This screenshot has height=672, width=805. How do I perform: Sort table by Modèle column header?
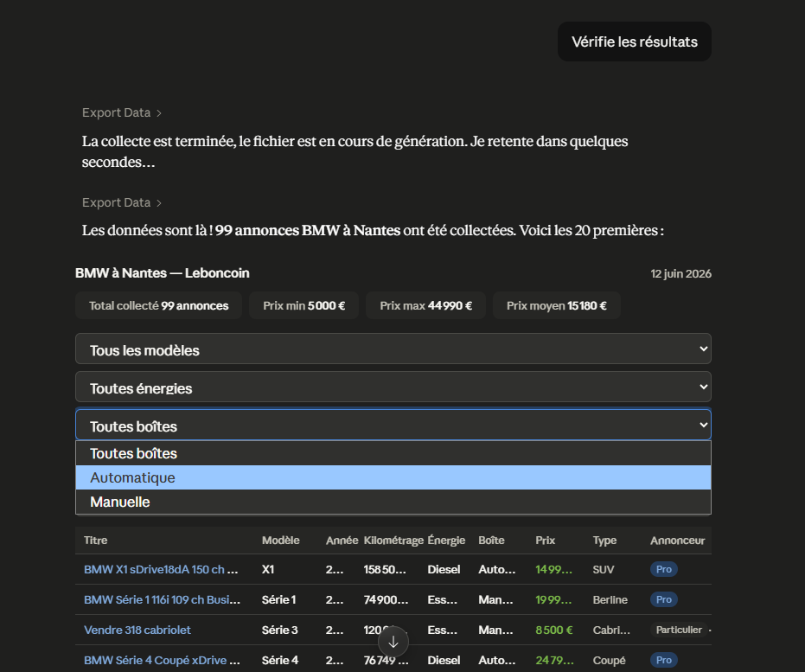pos(281,541)
